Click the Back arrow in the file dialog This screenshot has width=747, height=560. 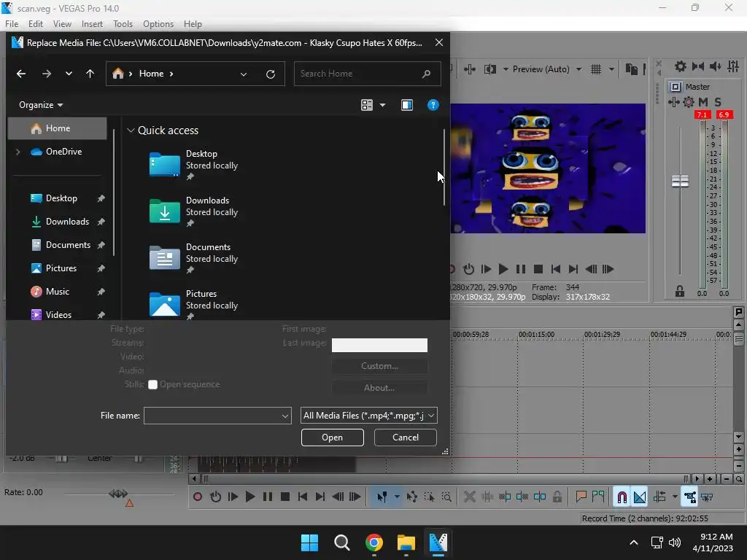tap(21, 74)
